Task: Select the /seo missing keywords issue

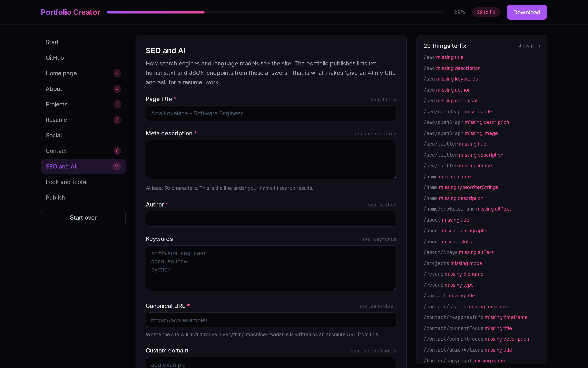Action: [450, 79]
